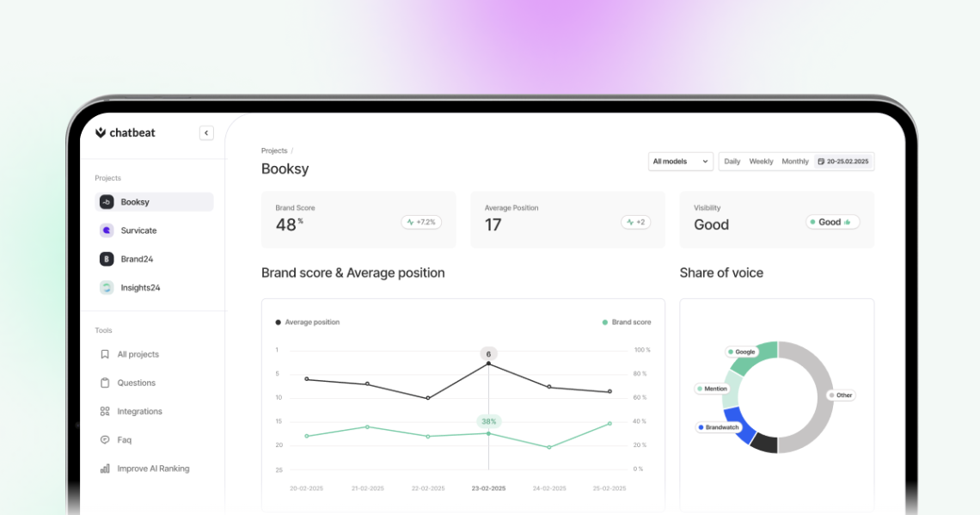This screenshot has height=515, width=980.
Task: Click the Share of voice heading
Action: coord(721,273)
